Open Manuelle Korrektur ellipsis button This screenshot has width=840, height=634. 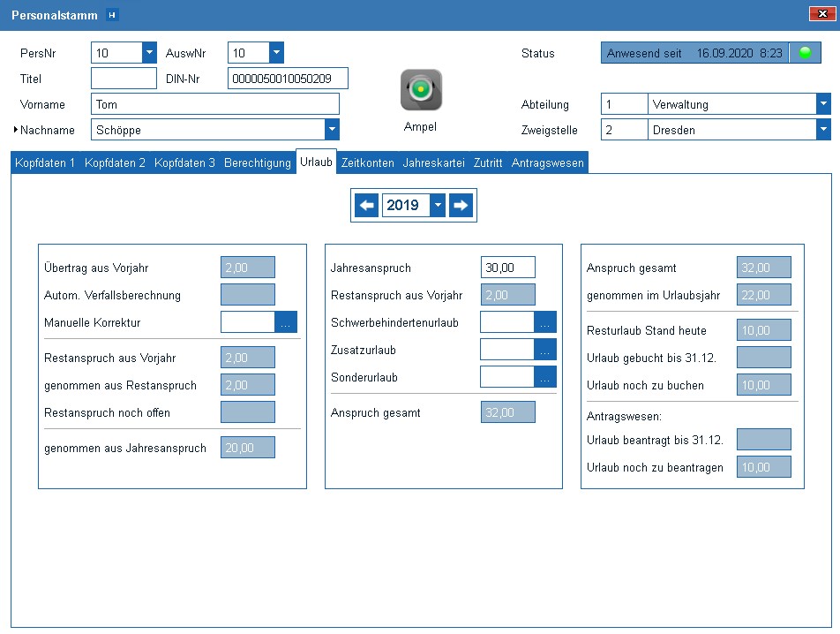point(286,322)
